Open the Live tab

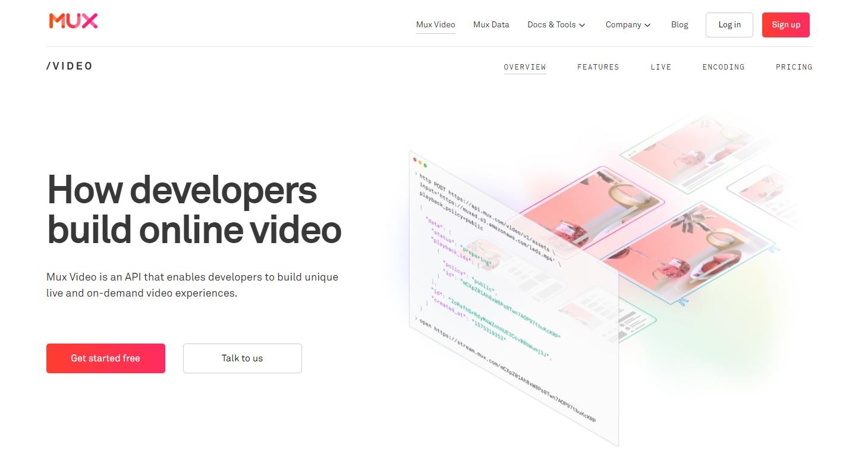click(661, 67)
